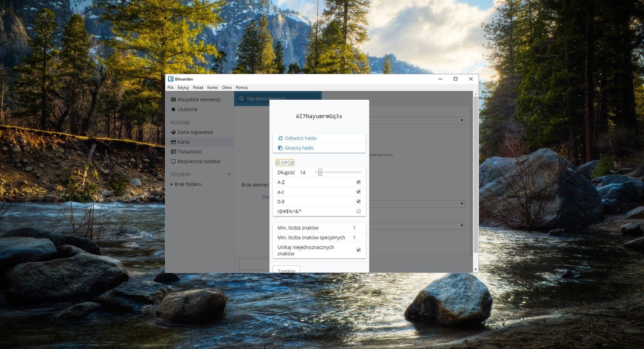Click the ID card icon beside Tożsamość
The height and width of the screenshot is (349, 644).
[173, 152]
